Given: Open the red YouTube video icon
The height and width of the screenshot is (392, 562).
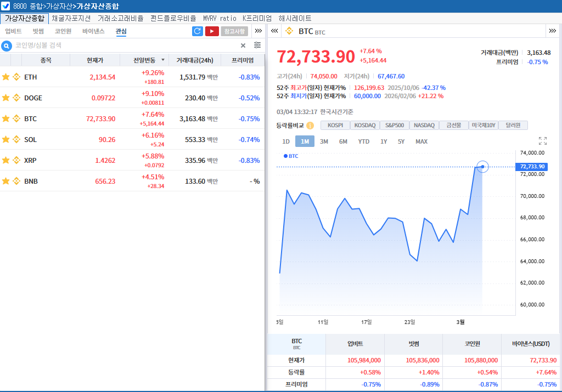Looking at the screenshot, I should (212, 31).
